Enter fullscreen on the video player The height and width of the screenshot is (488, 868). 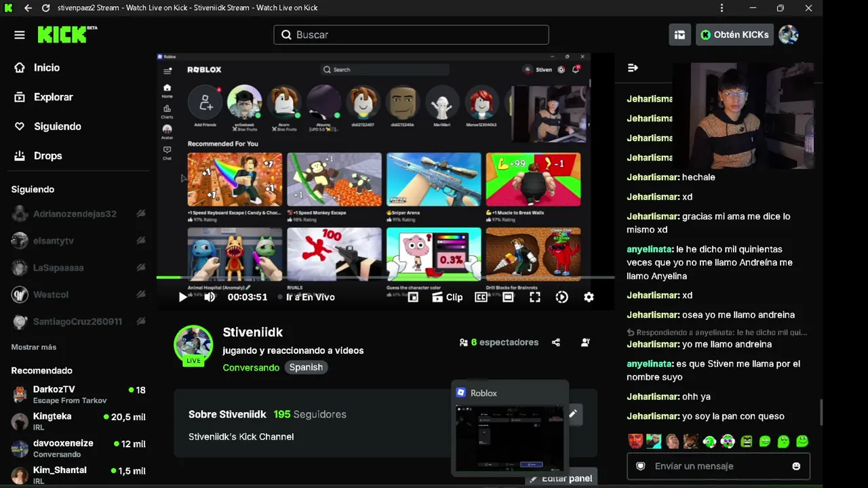coord(535,297)
